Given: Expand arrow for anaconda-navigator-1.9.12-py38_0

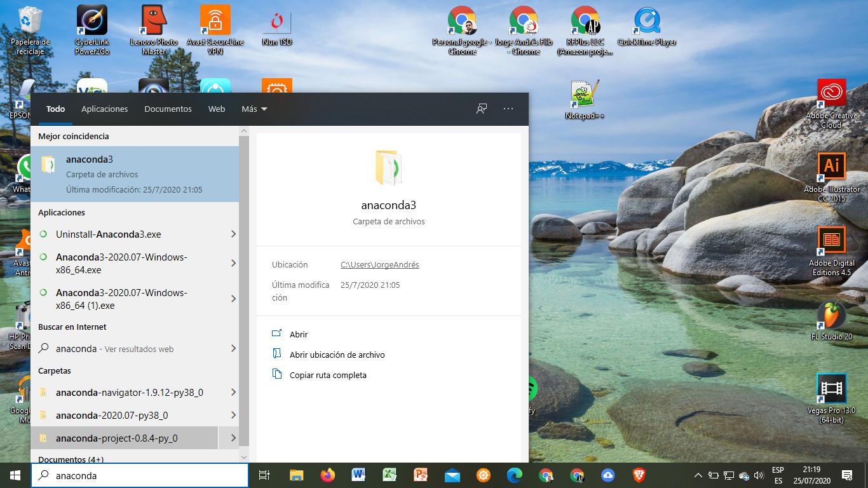Looking at the screenshot, I should tap(233, 392).
